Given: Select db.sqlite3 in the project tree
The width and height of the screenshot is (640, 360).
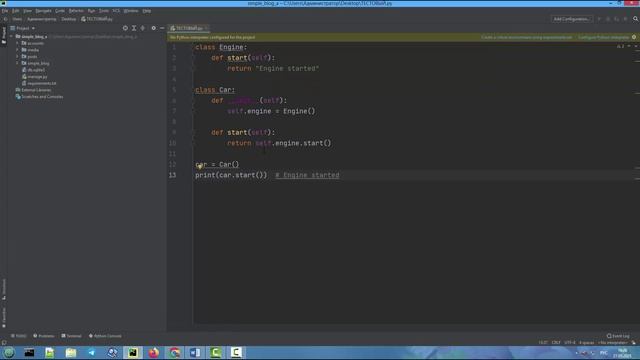Looking at the screenshot, I should pos(33,70).
